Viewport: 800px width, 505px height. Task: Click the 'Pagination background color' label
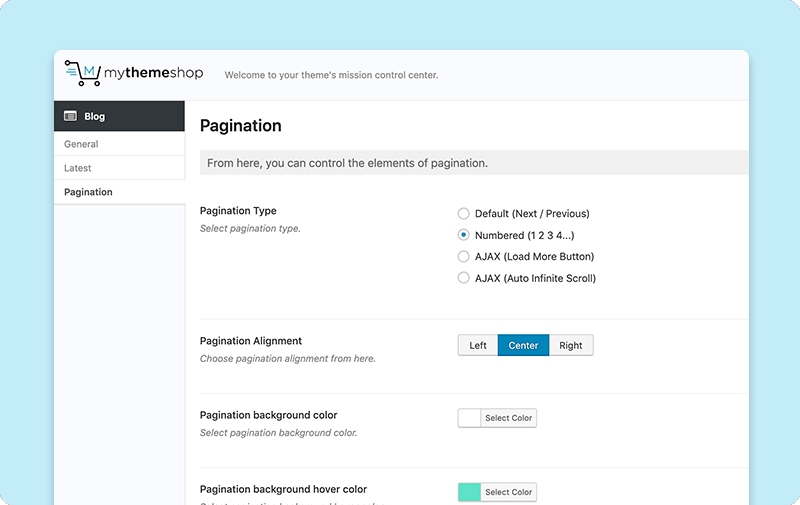268,415
